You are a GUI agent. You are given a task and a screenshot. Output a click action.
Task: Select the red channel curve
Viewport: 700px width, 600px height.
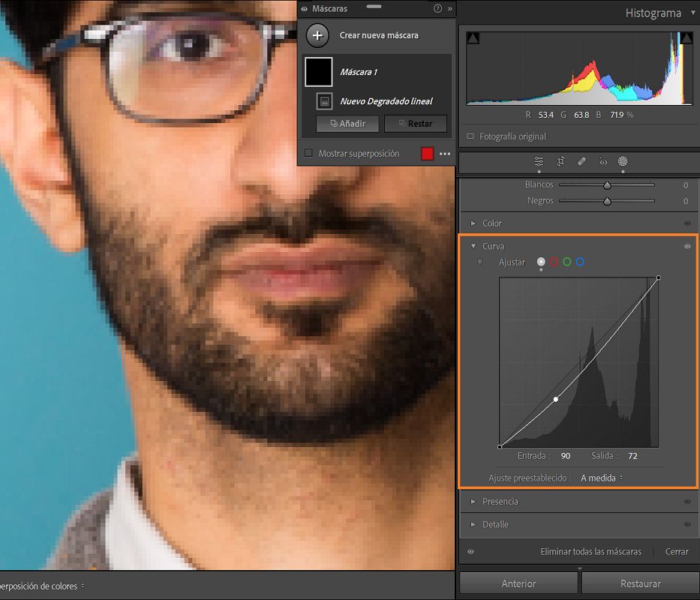point(554,262)
